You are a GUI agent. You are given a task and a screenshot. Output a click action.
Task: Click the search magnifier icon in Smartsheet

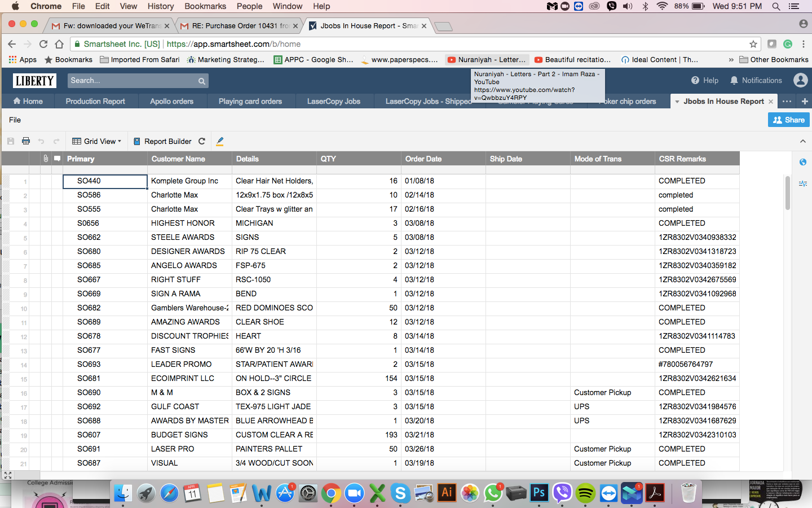pos(201,81)
